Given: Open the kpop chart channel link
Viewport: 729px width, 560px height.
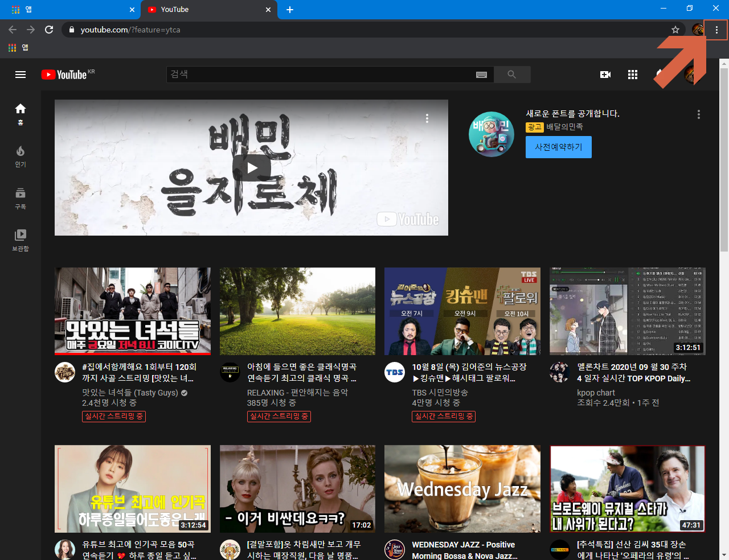Looking at the screenshot, I should pyautogui.click(x=596, y=393).
